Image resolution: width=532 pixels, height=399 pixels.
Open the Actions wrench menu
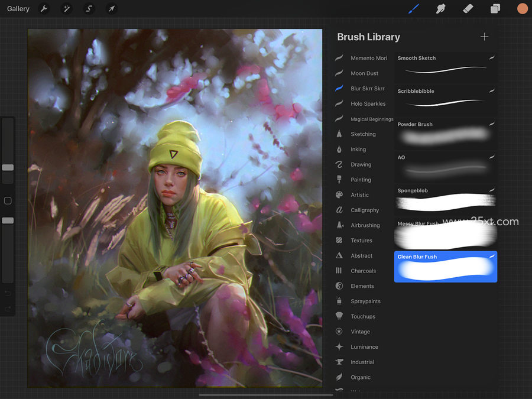click(x=44, y=8)
